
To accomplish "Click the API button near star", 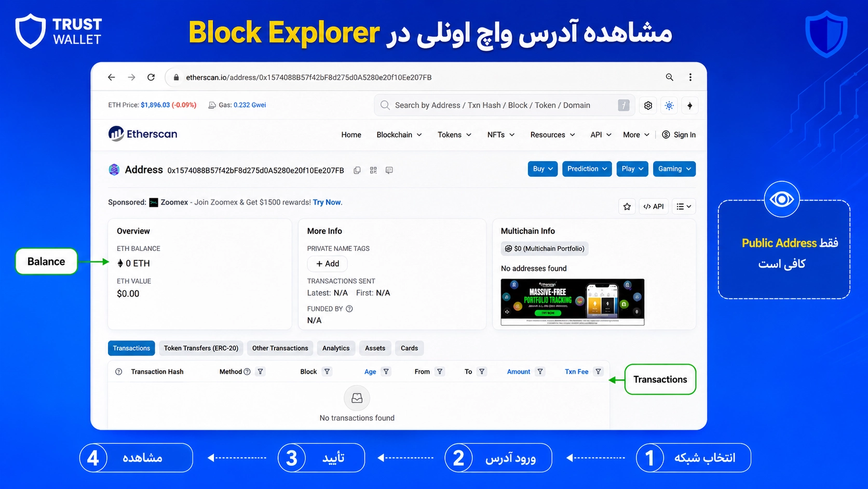I will [x=654, y=206].
